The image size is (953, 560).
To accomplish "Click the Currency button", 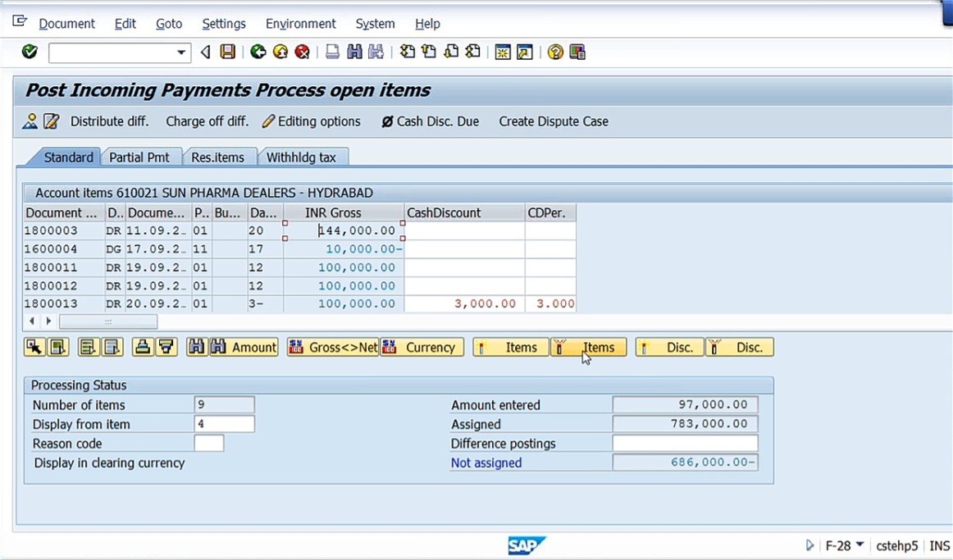I will 422,348.
